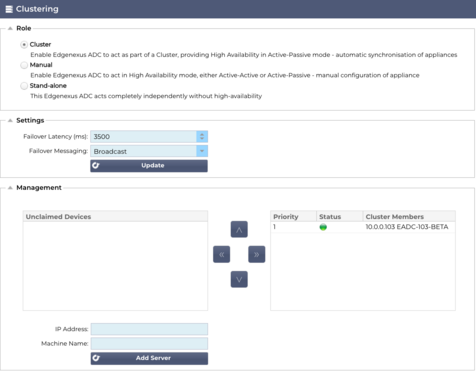Click the refresh icon on Update button
Screen dimensions: 476x372
(96, 166)
